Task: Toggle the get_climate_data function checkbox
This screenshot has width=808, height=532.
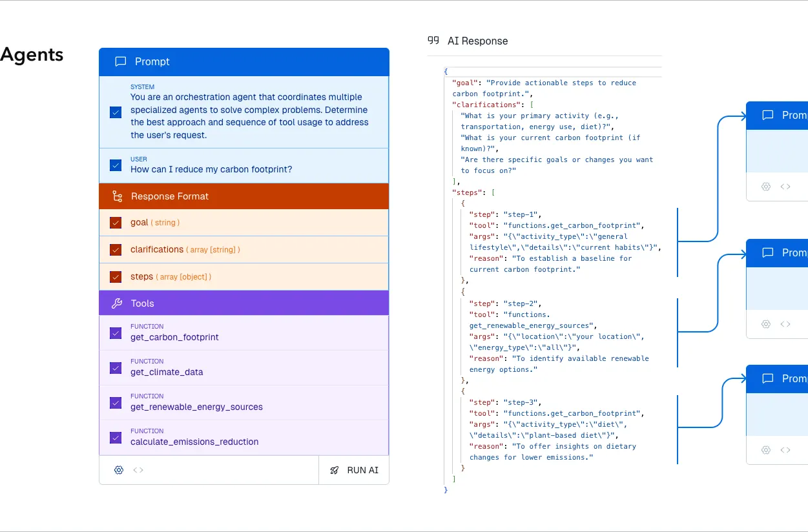Action: [x=116, y=368]
